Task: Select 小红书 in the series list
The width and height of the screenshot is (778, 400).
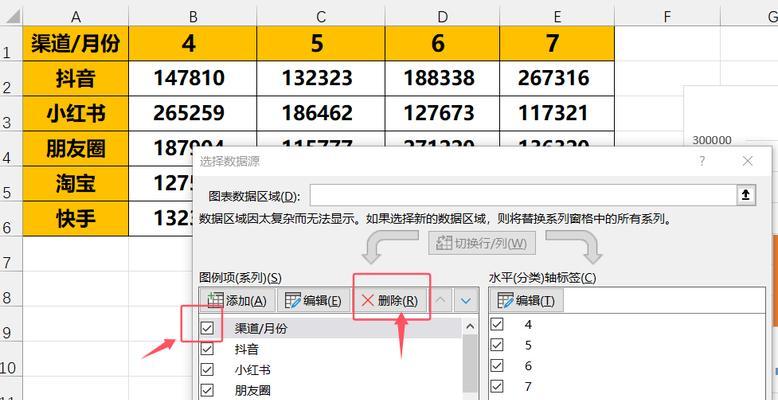Action: point(253,370)
